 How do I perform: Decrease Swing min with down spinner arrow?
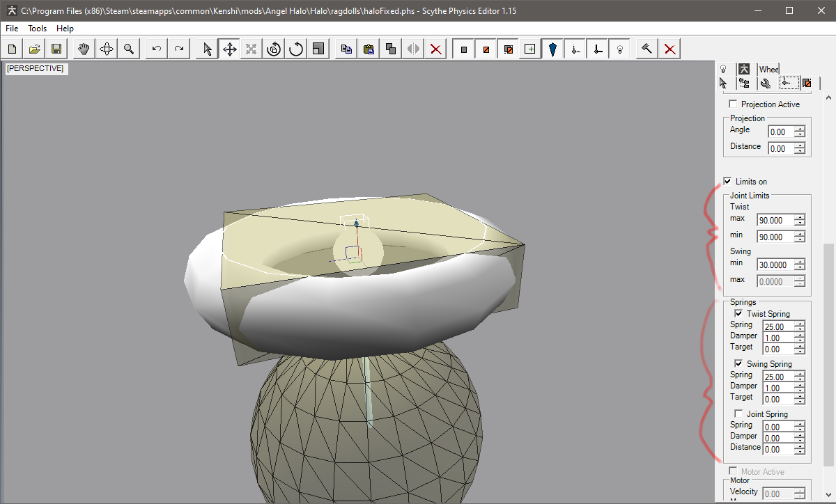[x=799, y=268]
